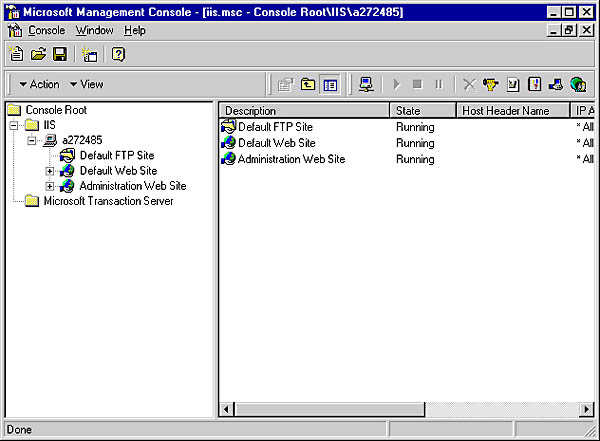Open a console file with folder icon
The image size is (600, 441).
(x=38, y=54)
